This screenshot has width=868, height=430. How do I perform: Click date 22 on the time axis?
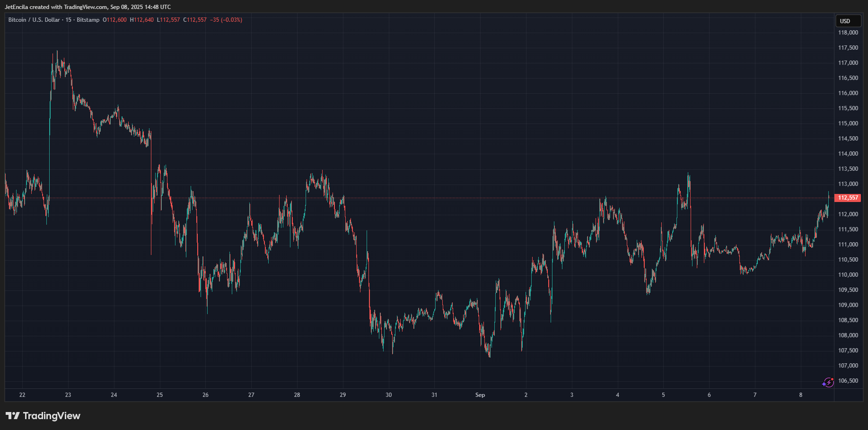pyautogui.click(x=22, y=395)
